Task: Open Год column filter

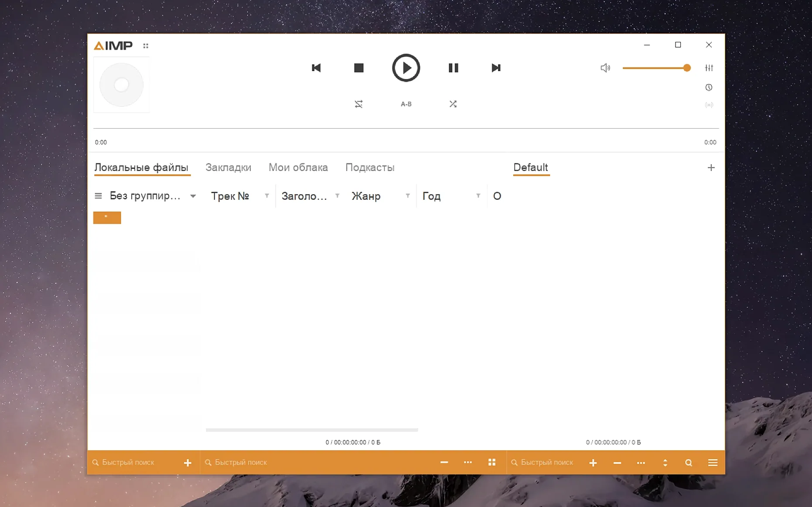Action: click(478, 196)
